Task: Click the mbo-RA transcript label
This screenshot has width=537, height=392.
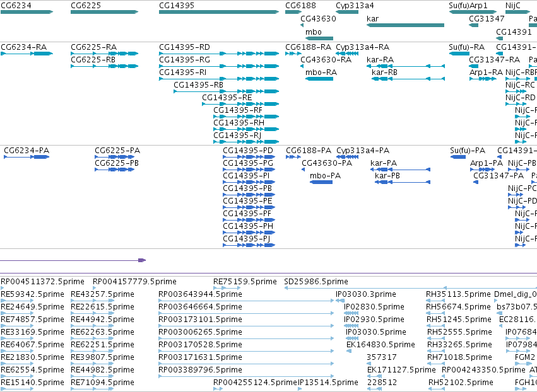Action: (321, 72)
